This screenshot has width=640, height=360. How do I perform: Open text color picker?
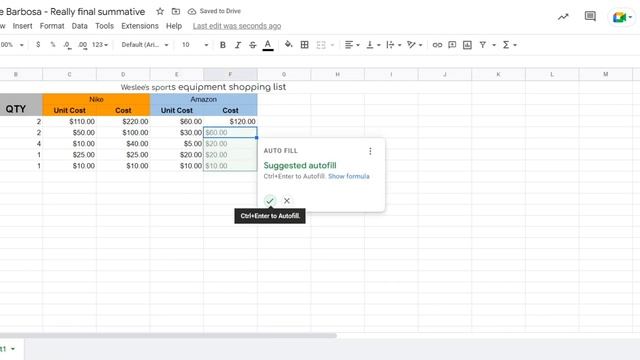pos(268,45)
